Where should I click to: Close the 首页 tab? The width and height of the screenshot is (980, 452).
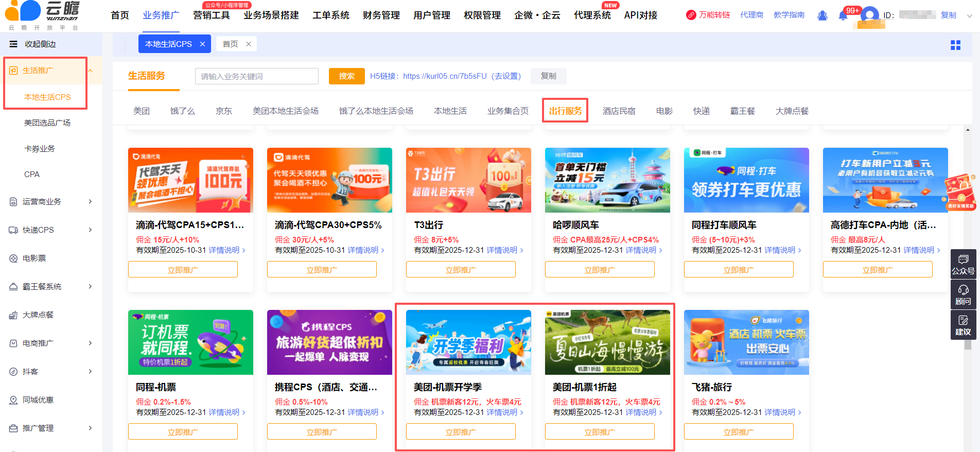point(249,44)
